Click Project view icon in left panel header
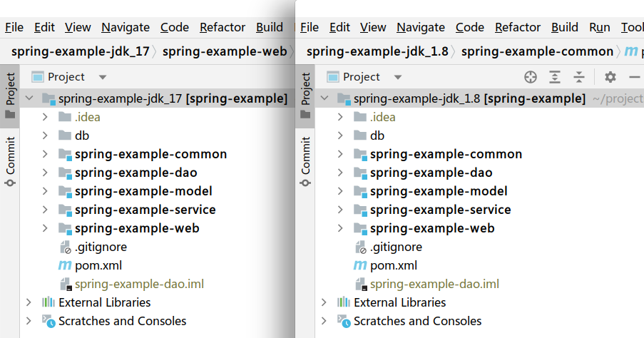644x338 pixels. pyautogui.click(x=38, y=77)
